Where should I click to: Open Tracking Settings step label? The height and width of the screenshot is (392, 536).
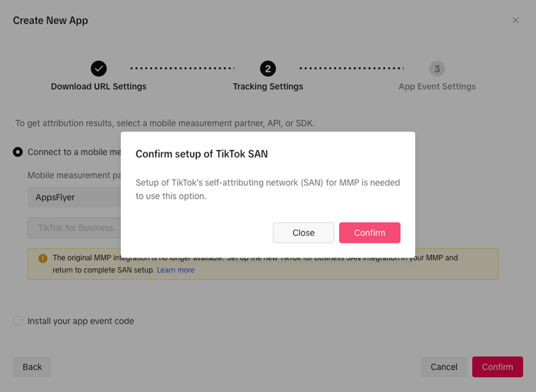268,87
